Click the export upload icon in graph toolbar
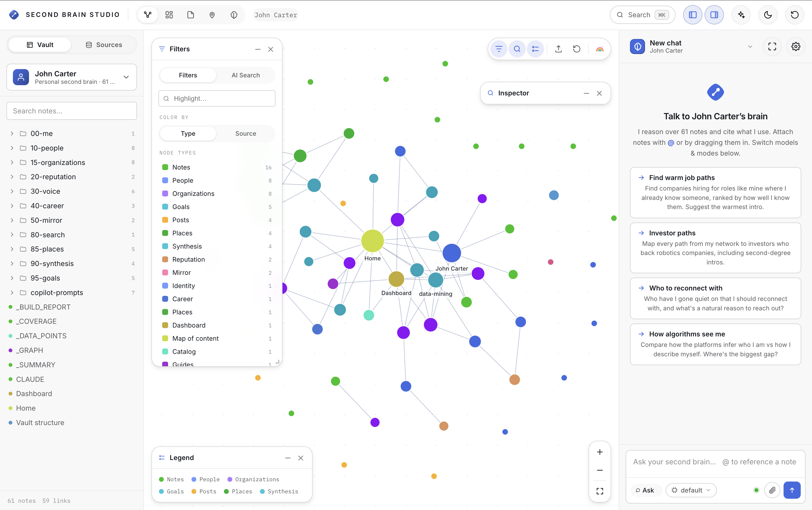 tap(559, 49)
